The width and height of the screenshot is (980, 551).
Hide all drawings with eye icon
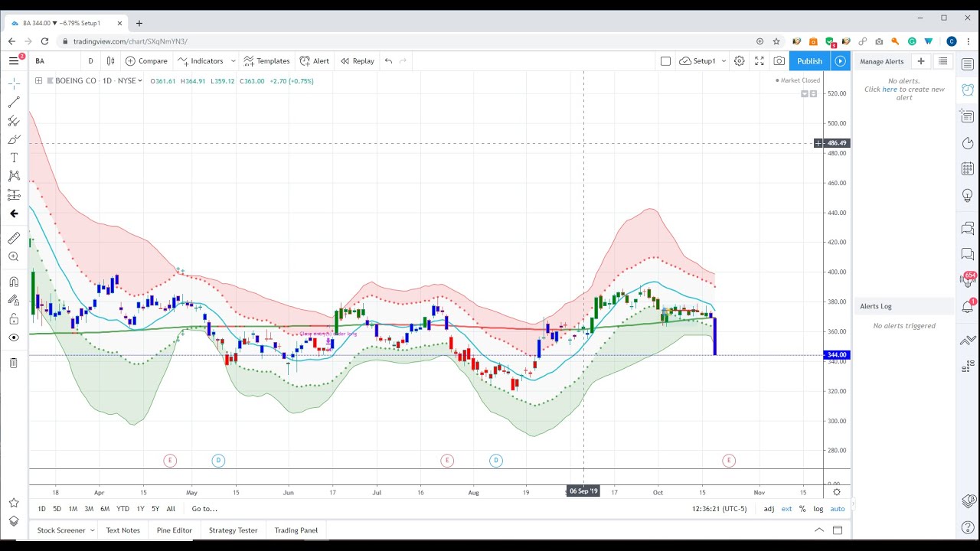pyautogui.click(x=14, y=337)
